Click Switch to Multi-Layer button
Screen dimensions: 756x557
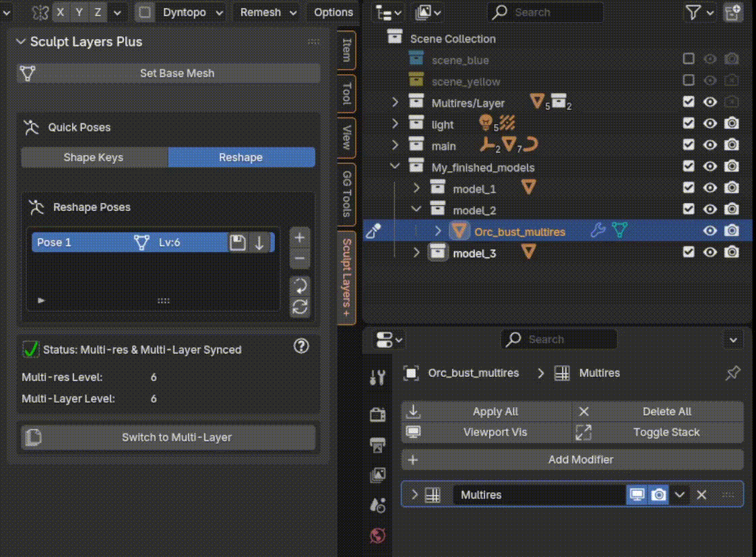coord(168,437)
